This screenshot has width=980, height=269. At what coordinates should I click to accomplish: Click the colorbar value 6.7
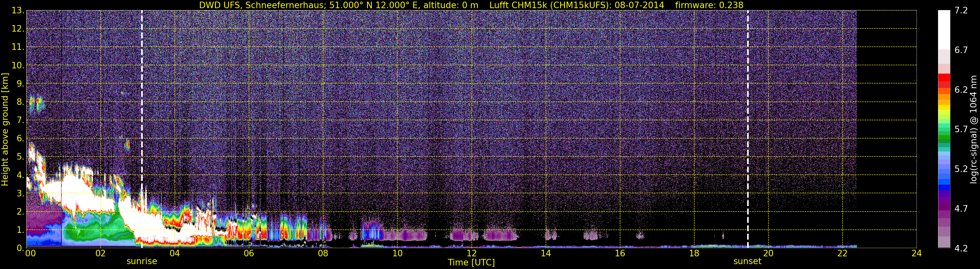coord(960,50)
